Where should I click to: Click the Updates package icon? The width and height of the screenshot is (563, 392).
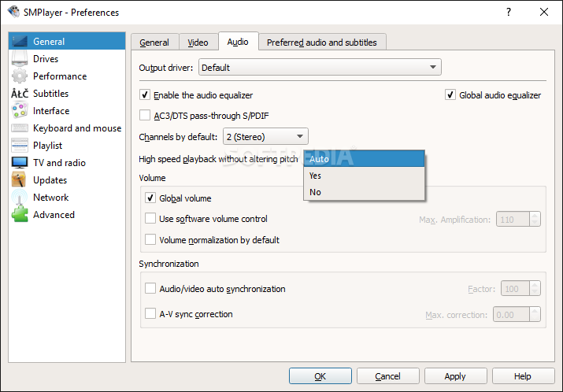pyautogui.click(x=20, y=179)
